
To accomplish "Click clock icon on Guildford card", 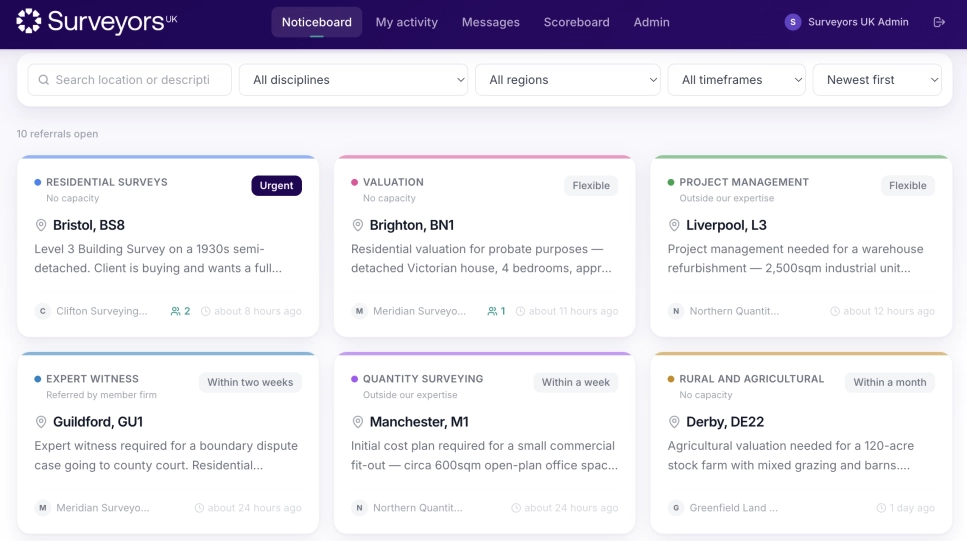I will 199,508.
